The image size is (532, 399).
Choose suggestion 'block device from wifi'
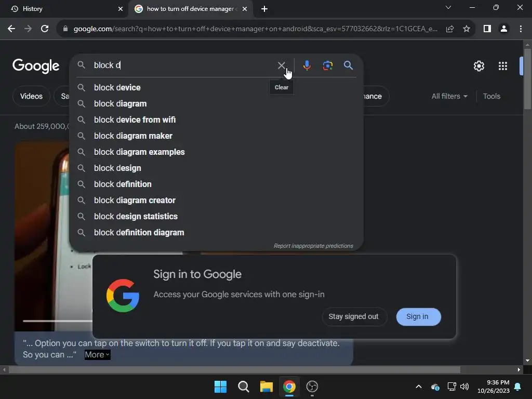(216, 120)
